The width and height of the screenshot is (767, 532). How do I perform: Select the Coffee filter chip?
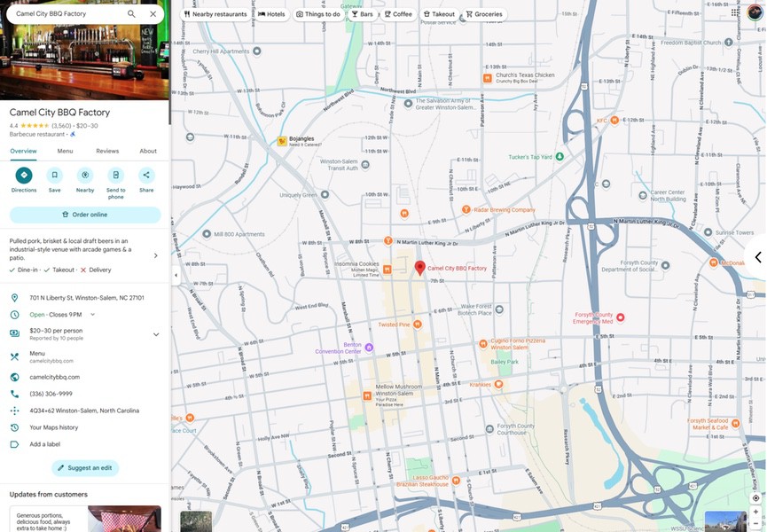coord(398,14)
